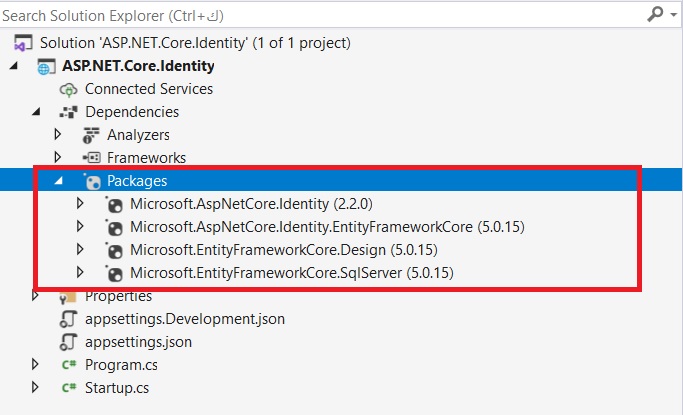Click appsettings.Development.json file icon
Image resolution: width=683 pixels, height=415 pixels.
coord(68,319)
